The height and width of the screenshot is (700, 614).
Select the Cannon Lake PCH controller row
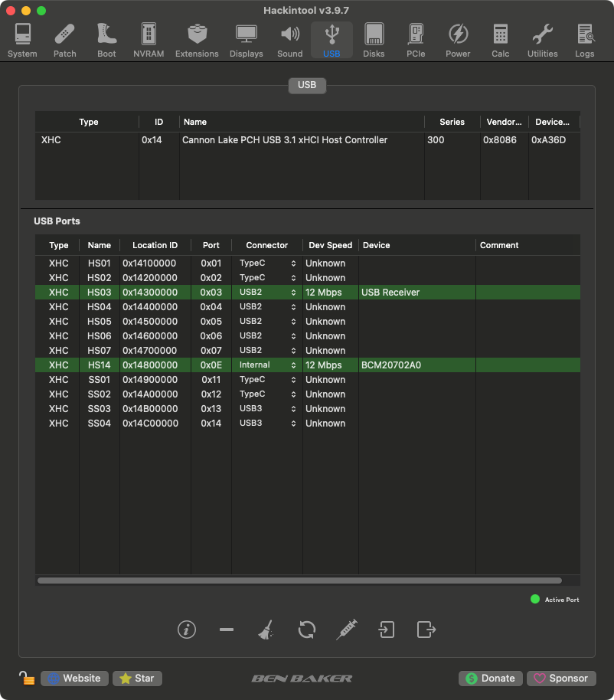308,139
